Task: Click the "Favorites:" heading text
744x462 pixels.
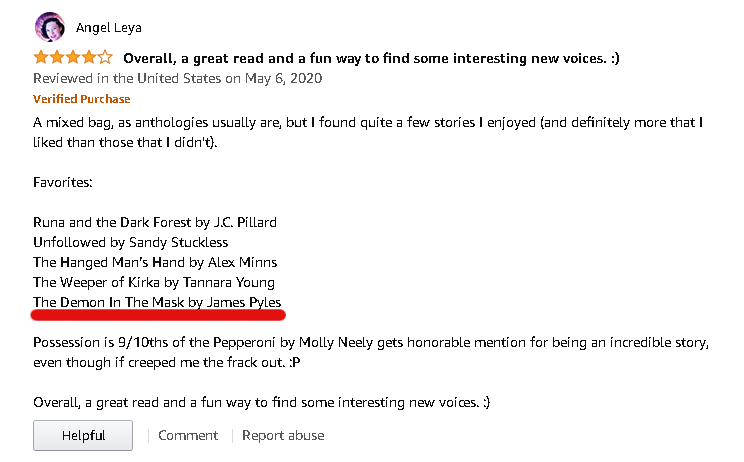Action: [63, 184]
